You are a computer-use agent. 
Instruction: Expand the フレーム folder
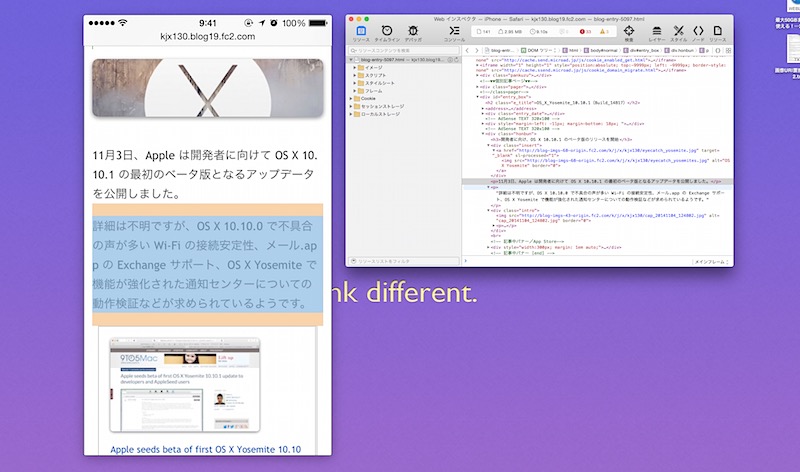355,91
